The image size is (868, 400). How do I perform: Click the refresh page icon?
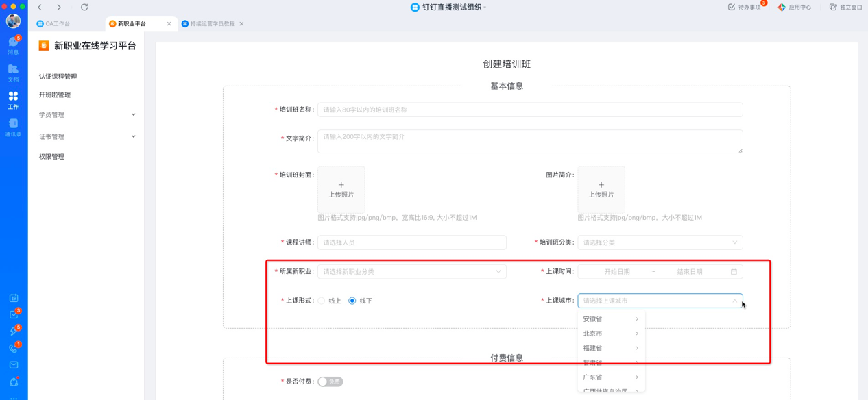point(84,8)
